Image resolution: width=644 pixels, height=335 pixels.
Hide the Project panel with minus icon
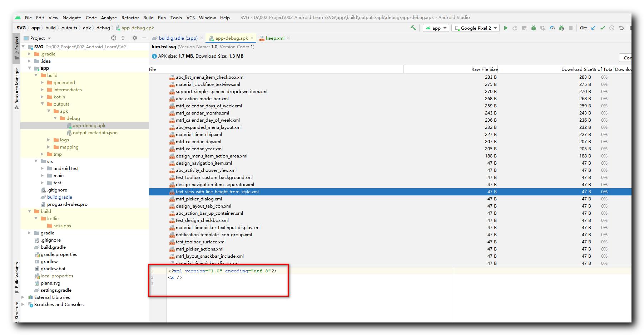[x=144, y=38]
